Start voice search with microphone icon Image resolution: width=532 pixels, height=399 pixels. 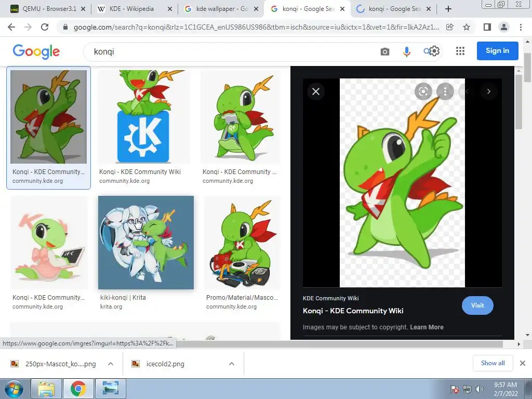406,51
